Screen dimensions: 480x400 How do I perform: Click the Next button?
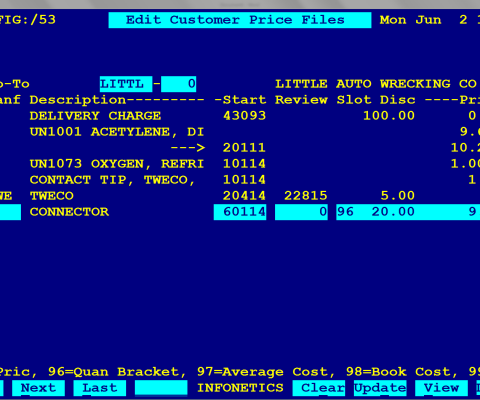click(38, 388)
